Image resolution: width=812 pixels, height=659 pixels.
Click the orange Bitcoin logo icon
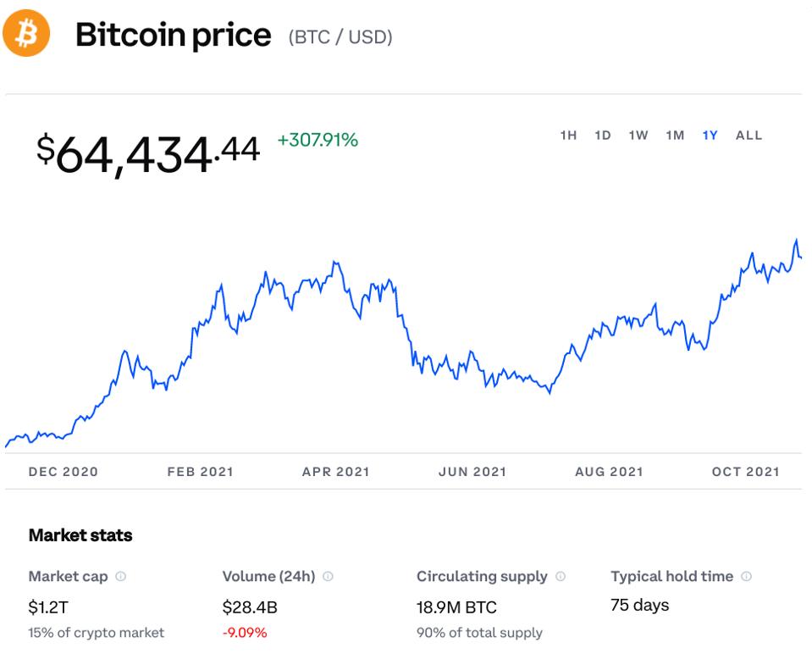[26, 33]
